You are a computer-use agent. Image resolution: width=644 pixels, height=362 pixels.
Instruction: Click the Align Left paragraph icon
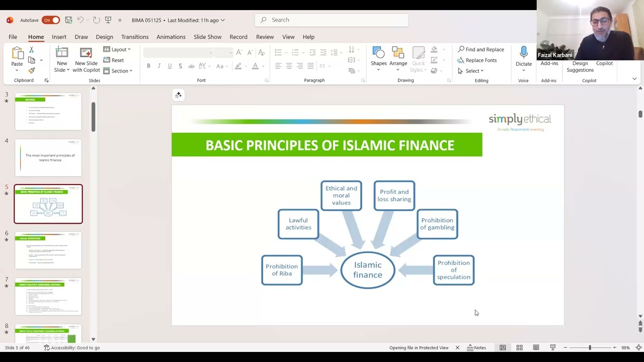[x=278, y=66]
